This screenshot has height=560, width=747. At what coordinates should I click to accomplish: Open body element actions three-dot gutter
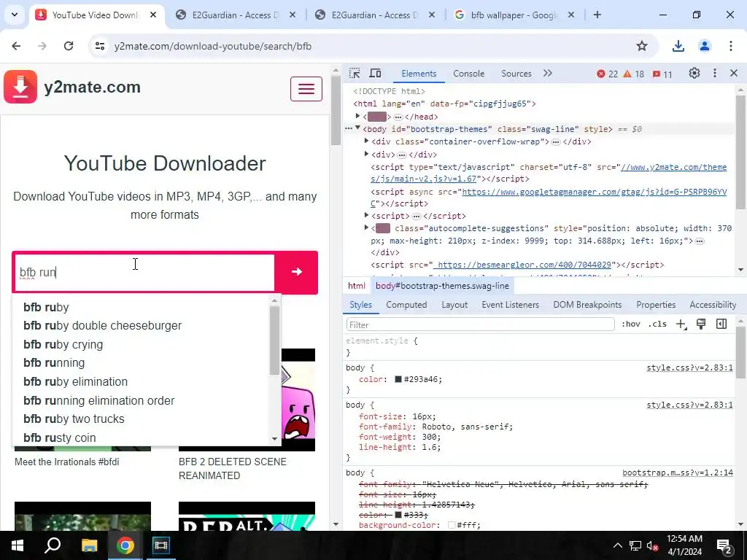pos(349,128)
